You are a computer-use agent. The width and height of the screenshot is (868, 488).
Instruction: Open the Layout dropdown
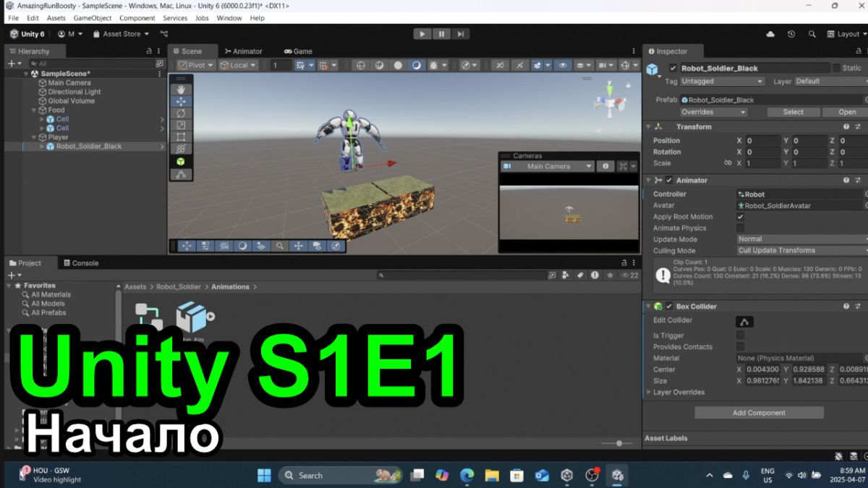tap(847, 34)
